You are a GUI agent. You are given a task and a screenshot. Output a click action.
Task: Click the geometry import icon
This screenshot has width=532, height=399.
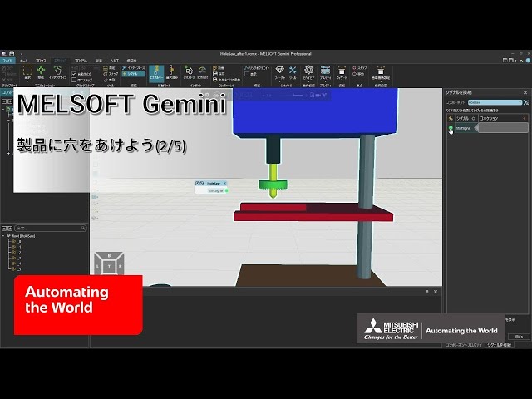(189, 72)
